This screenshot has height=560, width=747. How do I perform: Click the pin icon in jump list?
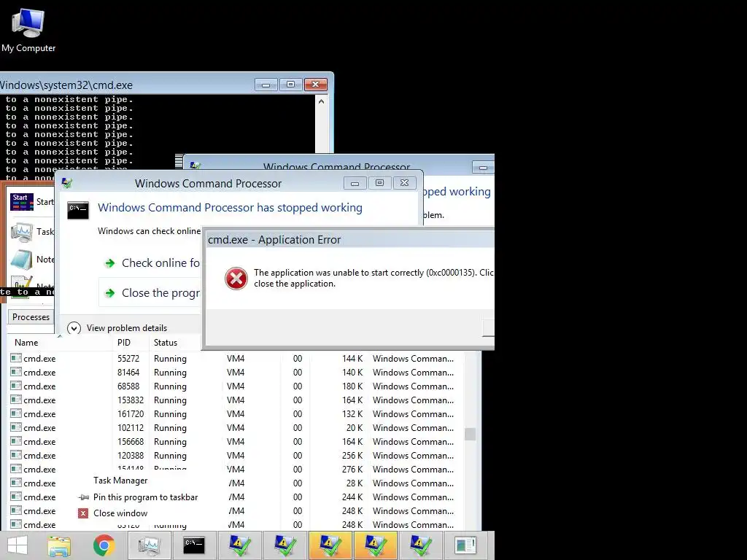pos(83,497)
